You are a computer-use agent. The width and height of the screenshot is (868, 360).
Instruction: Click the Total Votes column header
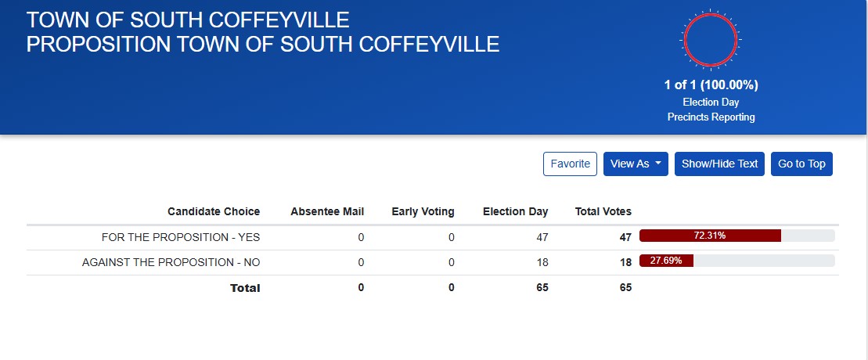pyautogui.click(x=603, y=211)
